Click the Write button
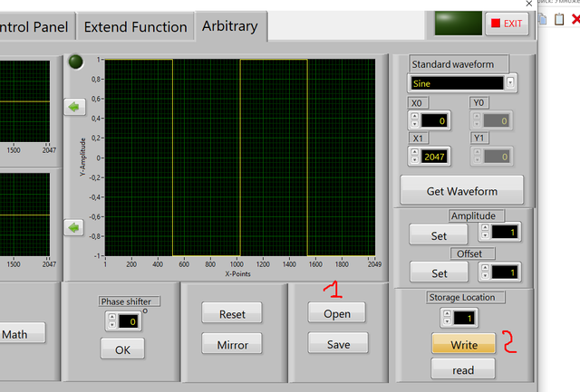580x392 pixels. point(463,344)
